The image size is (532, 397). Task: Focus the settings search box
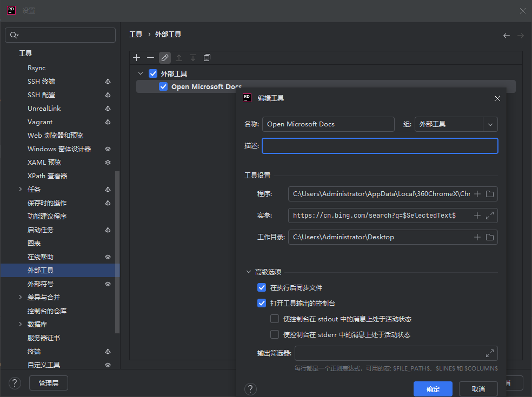pyautogui.click(x=61, y=35)
